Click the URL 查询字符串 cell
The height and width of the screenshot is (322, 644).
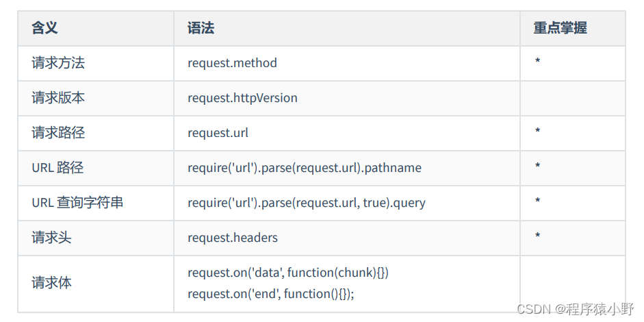pos(77,203)
